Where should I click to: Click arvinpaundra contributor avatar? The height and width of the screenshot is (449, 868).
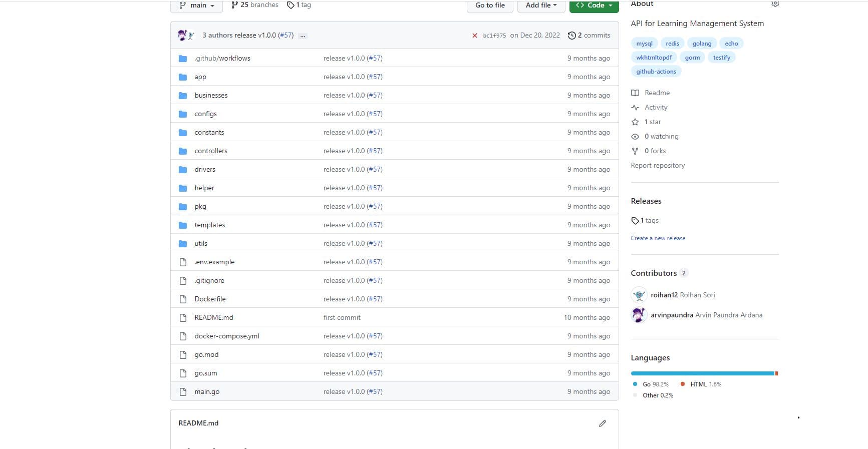click(x=639, y=315)
